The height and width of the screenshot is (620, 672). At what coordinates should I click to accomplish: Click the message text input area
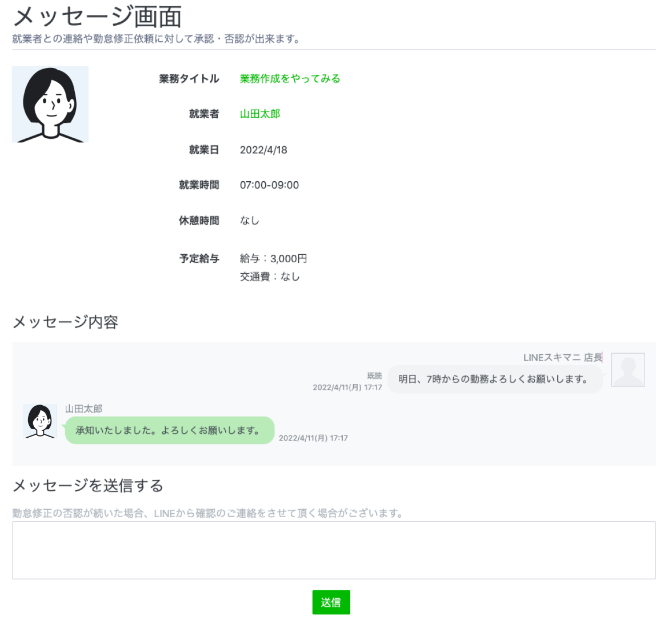(x=334, y=550)
